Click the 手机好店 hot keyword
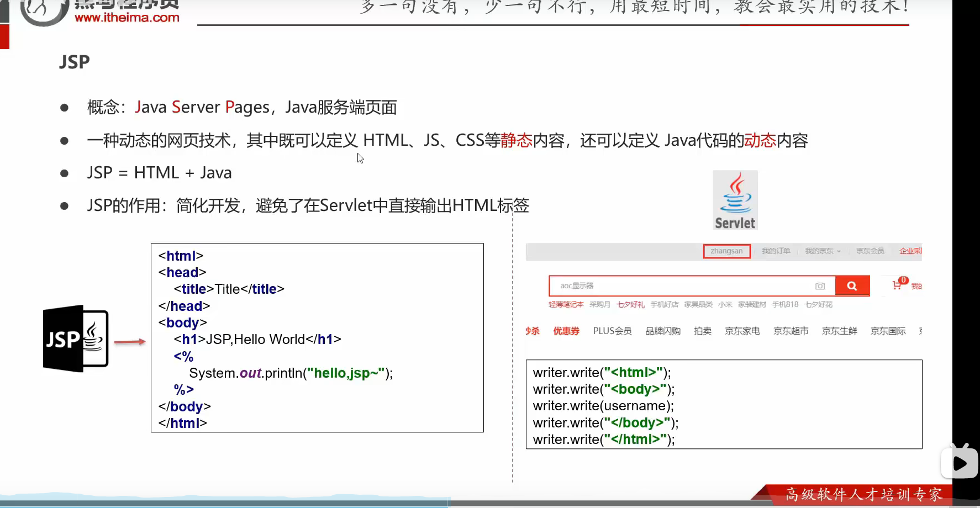Image resolution: width=980 pixels, height=508 pixels. 665,304
